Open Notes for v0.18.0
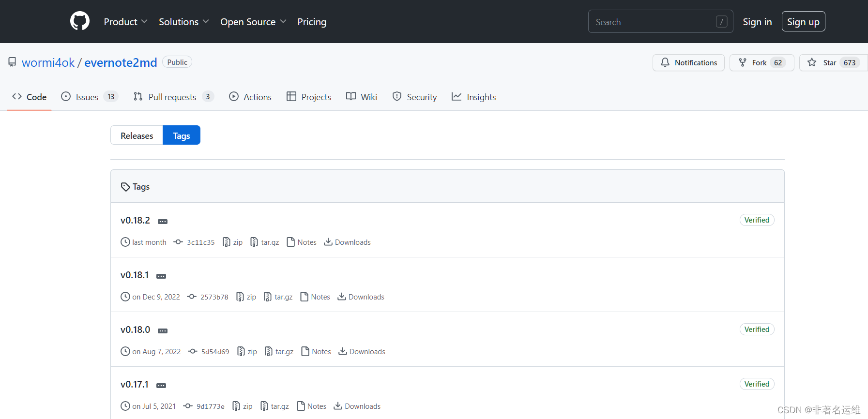 316,352
